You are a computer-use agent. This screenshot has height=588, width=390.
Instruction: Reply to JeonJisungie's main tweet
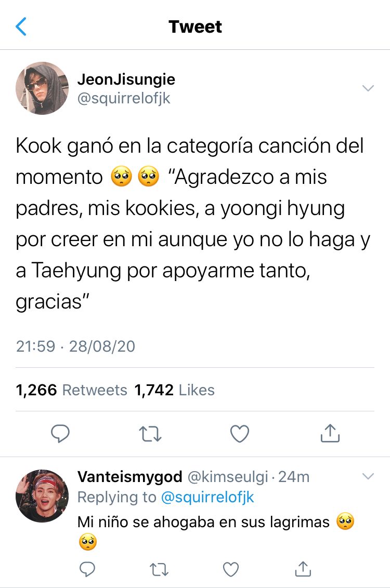point(60,434)
